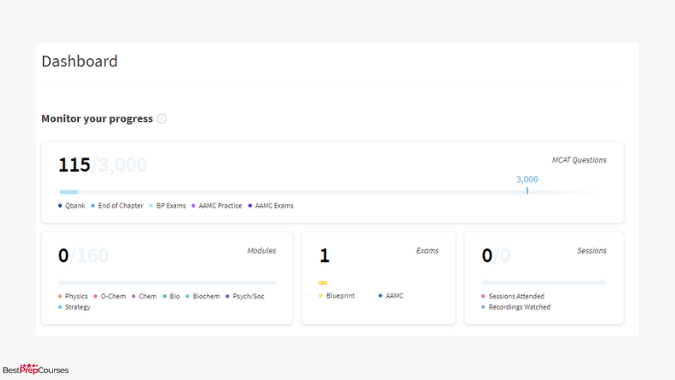Click the 3,000 goal marker on progress bar
Screen dimensions: 675x380
pyautogui.click(x=527, y=184)
